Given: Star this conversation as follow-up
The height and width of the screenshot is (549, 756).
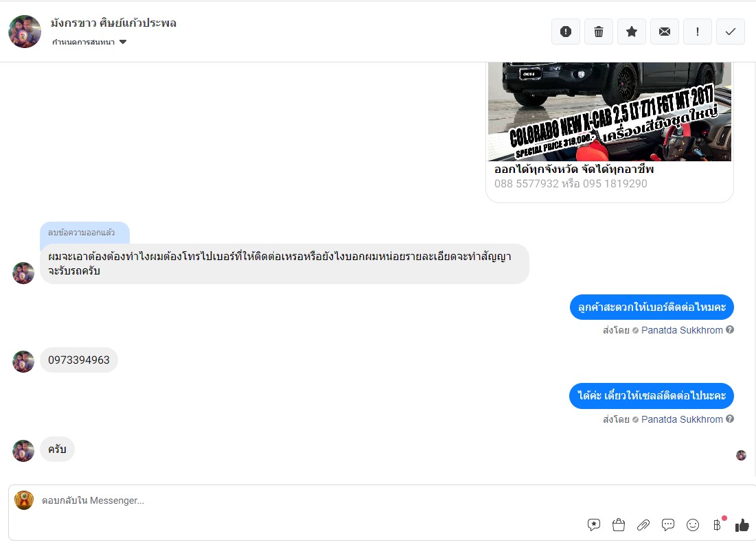Looking at the screenshot, I should (632, 32).
